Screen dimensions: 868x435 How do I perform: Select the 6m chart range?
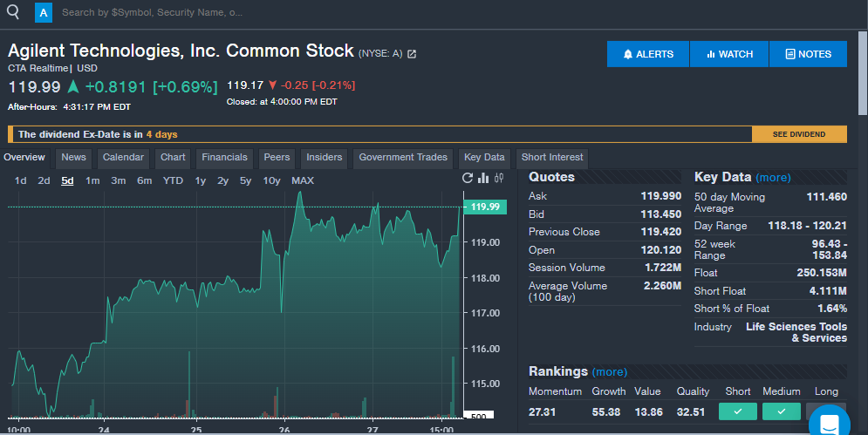pyautogui.click(x=145, y=181)
